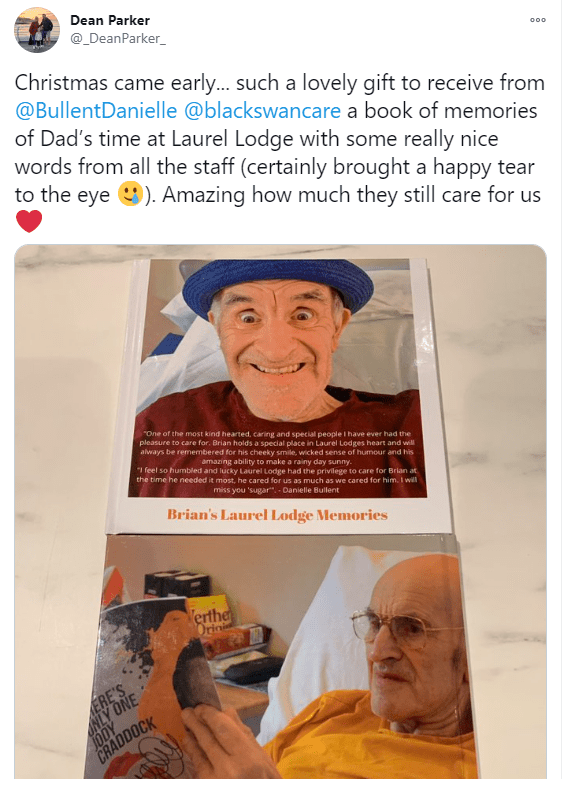Open the attached photo of memory books

point(280,511)
